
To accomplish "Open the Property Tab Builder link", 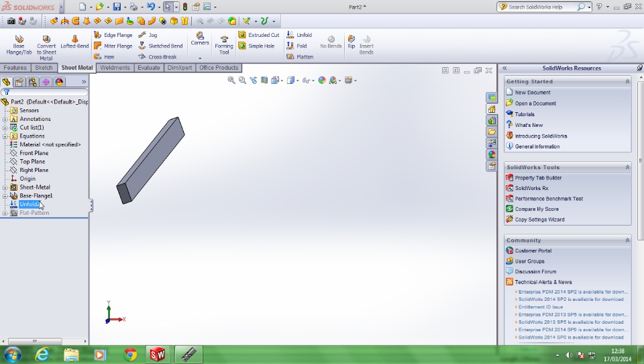I will coord(538,178).
